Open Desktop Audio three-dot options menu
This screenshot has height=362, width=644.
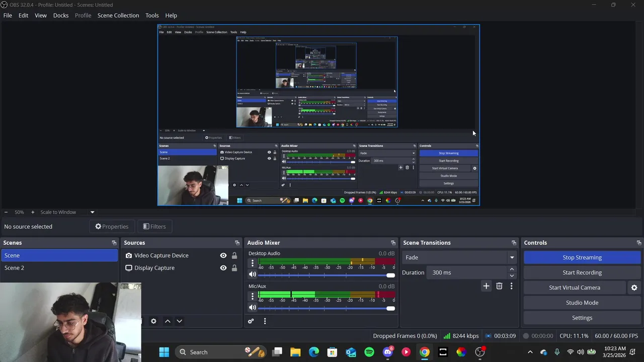coord(253,263)
